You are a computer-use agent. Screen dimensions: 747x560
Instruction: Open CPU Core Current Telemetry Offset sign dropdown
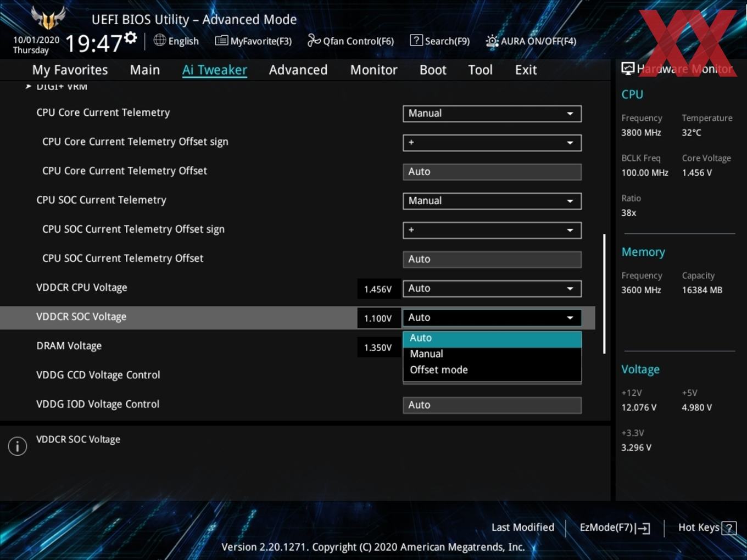coord(492,143)
